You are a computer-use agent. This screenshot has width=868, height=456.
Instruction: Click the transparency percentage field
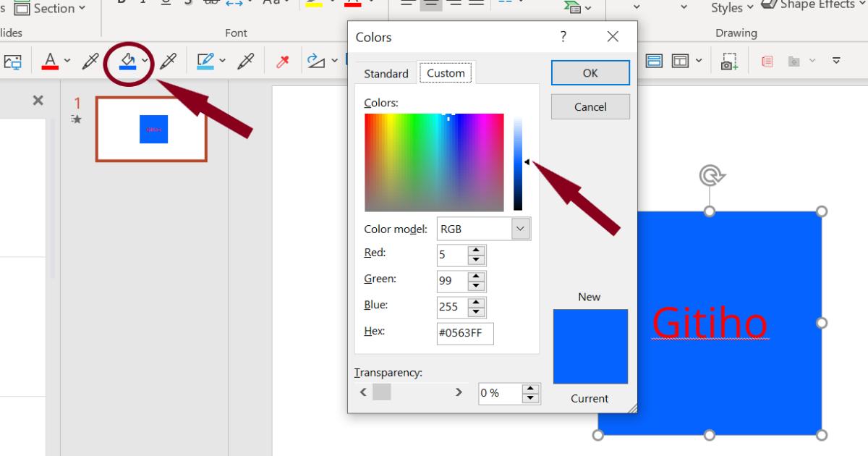click(500, 393)
